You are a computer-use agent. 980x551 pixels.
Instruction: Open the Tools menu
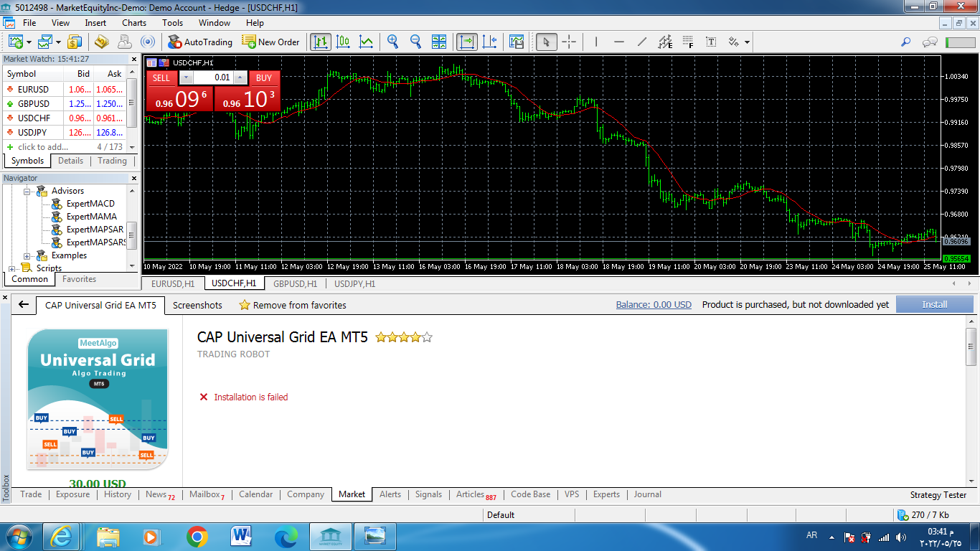click(x=172, y=23)
